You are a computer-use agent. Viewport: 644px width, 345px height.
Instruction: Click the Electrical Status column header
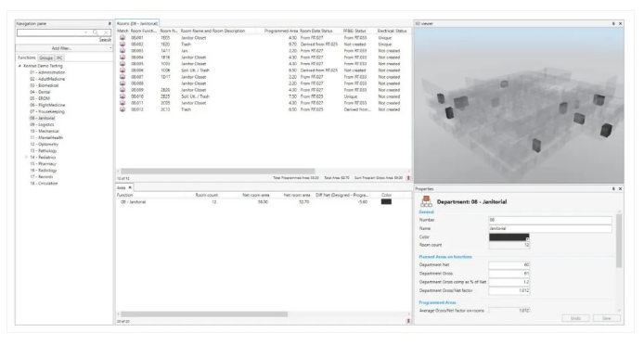[392, 31]
